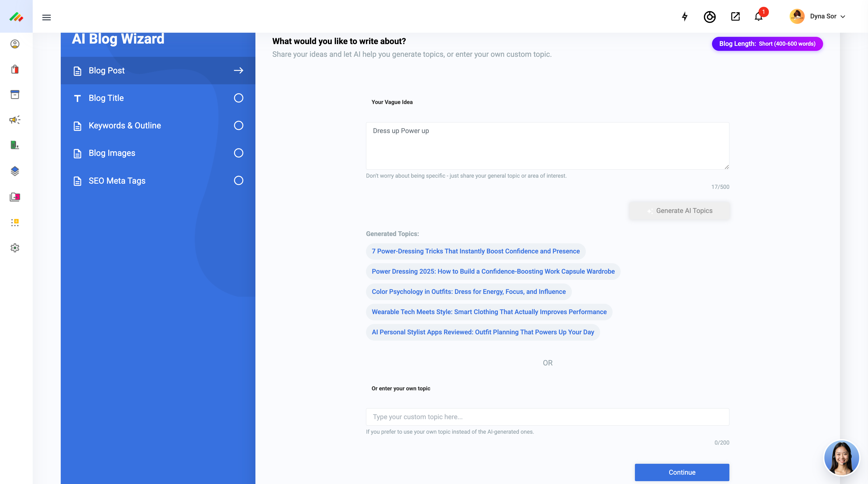This screenshot has height=484, width=868.
Task: Open the shopping bag sidebar icon
Action: pyautogui.click(x=15, y=69)
